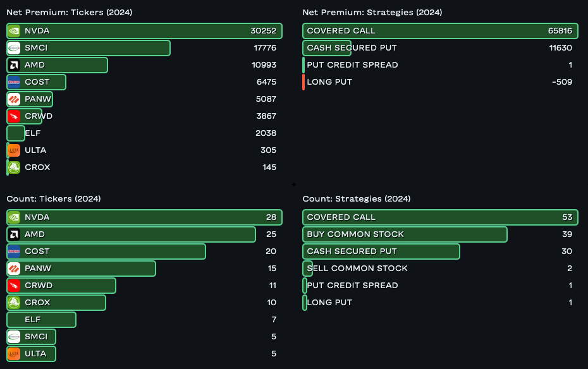Click the CRWD logo in Net Premium Tickers
Viewport: 588px width, 369px height.
tap(14, 116)
